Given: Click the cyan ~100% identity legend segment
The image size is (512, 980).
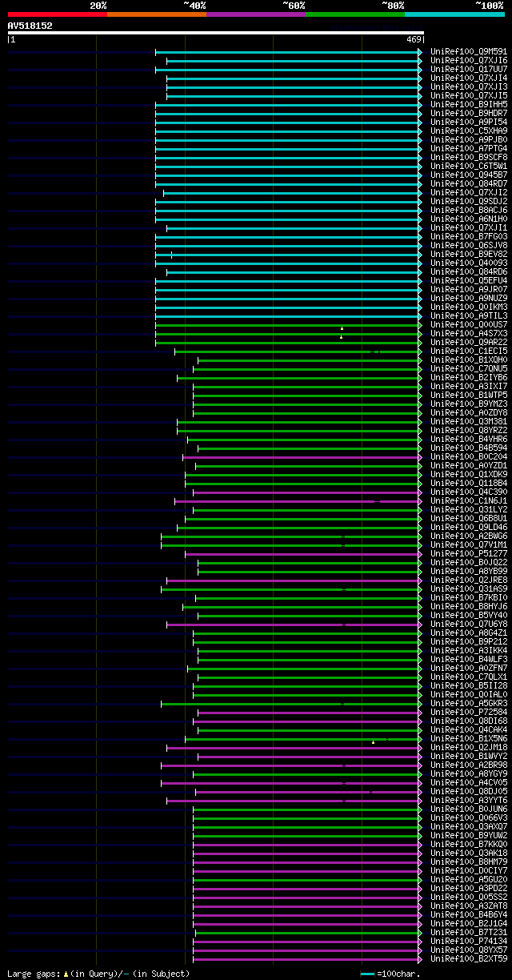Looking at the screenshot, I should tap(454, 14).
